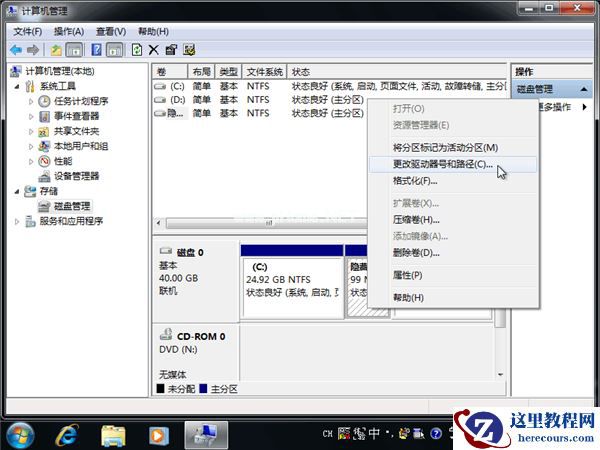Click the Properties toolbar icon
Image resolution: width=600 pixels, height=450 pixels.
click(x=171, y=50)
